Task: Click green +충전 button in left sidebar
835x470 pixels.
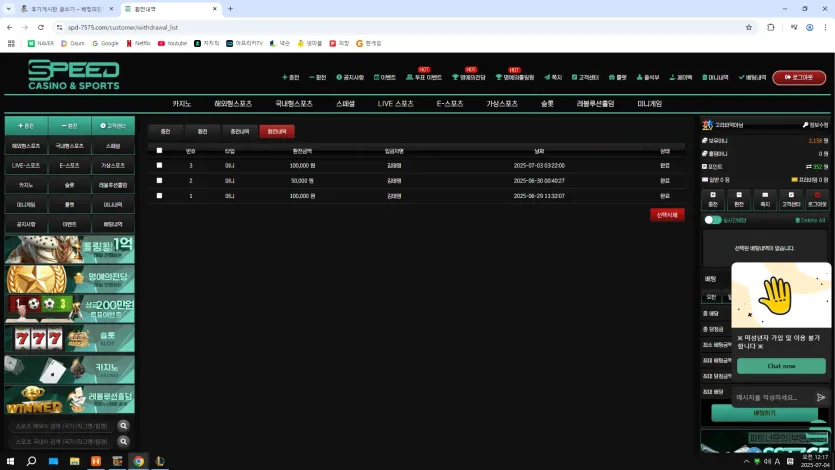Action: (x=26, y=126)
